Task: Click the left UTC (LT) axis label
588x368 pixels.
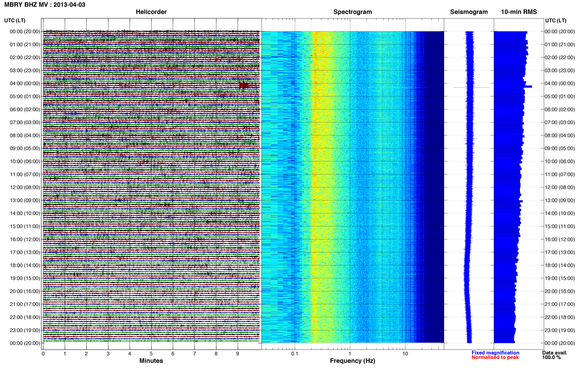Action: pyautogui.click(x=15, y=20)
